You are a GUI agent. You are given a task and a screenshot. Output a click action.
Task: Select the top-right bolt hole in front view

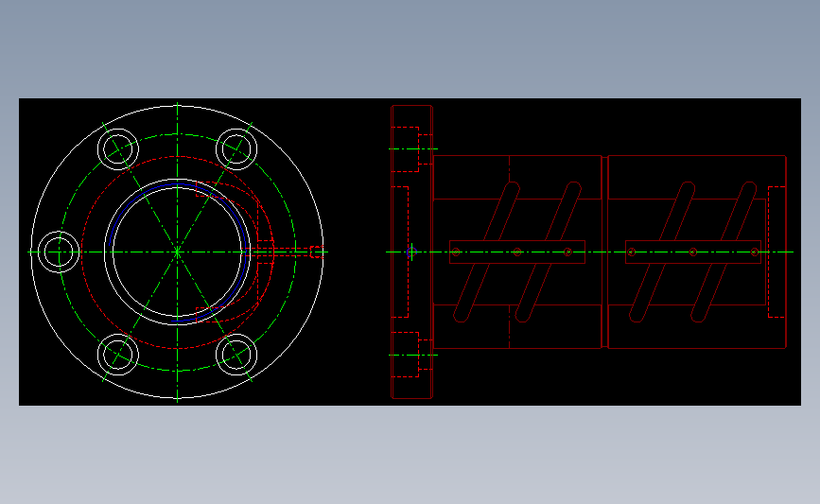236,149
